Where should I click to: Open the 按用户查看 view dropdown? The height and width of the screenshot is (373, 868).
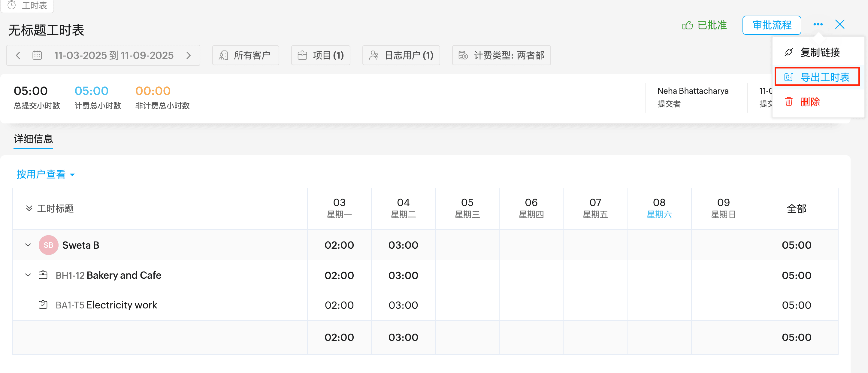(x=45, y=174)
